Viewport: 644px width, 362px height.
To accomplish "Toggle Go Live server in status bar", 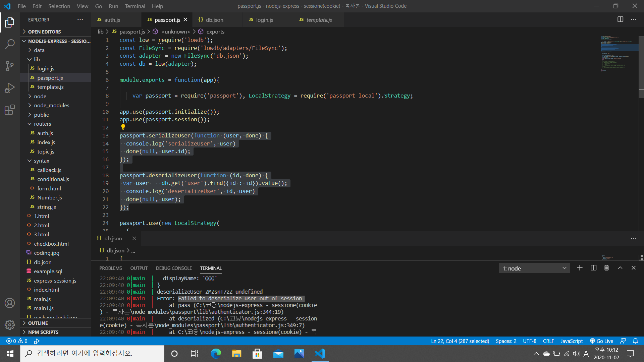I will (x=602, y=341).
